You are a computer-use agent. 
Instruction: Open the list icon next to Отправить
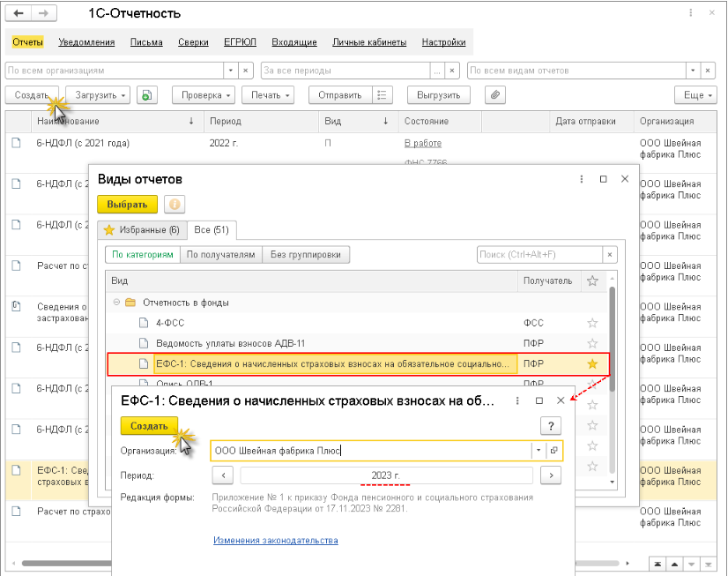pyautogui.click(x=383, y=95)
